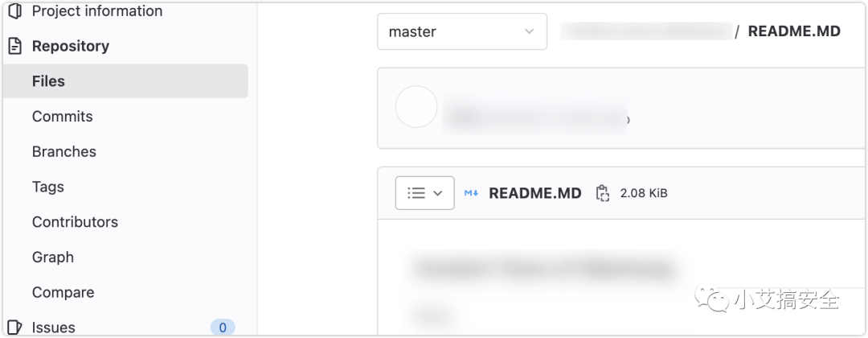
Task: Select Compare in the sidebar
Action: [63, 292]
